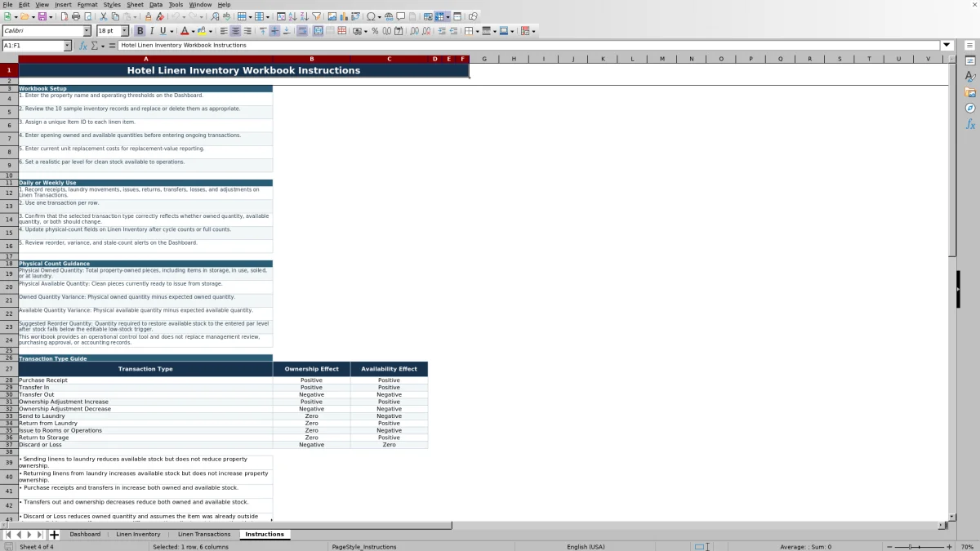Toggle Italic formatting
Screen dimensions: 980x551
coord(152,31)
